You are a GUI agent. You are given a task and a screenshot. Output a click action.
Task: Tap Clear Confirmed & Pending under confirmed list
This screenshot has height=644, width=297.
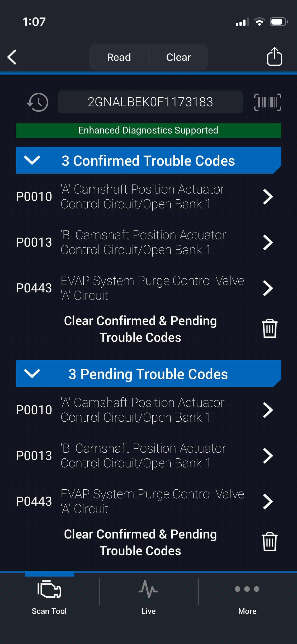(x=140, y=329)
